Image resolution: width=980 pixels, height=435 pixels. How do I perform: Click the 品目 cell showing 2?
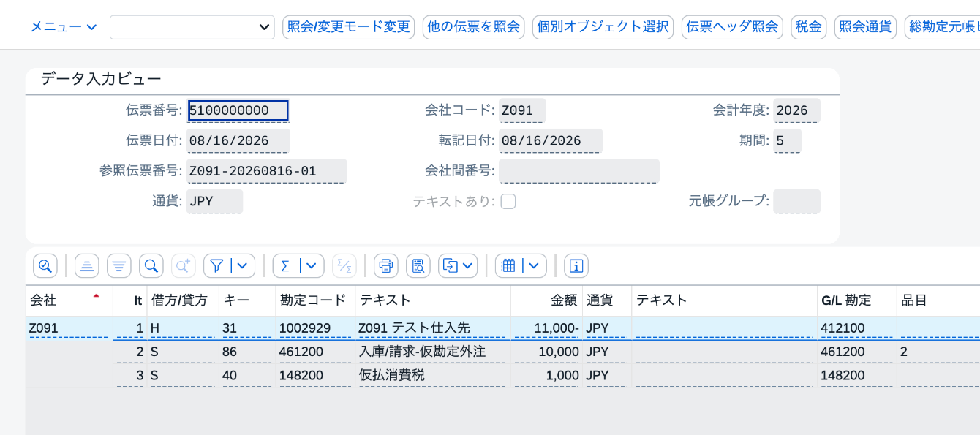click(938, 352)
